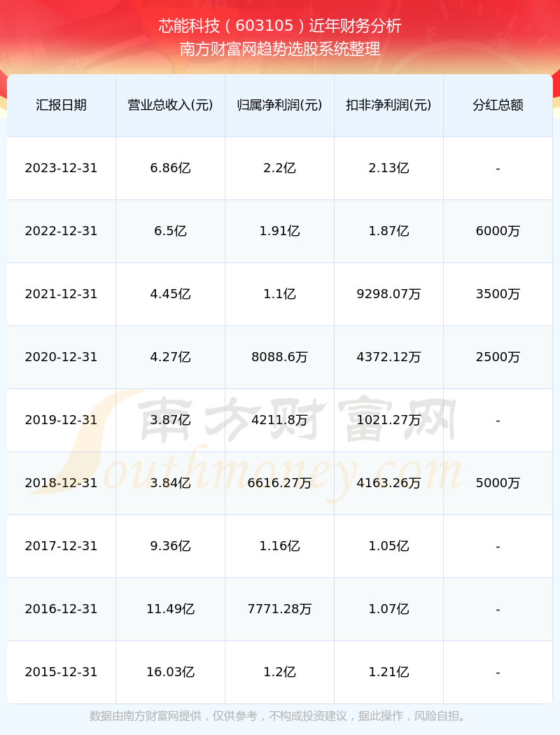This screenshot has width=560, height=735.
Task: Select the 2019-12-31 date cell
Action: [x=61, y=420]
